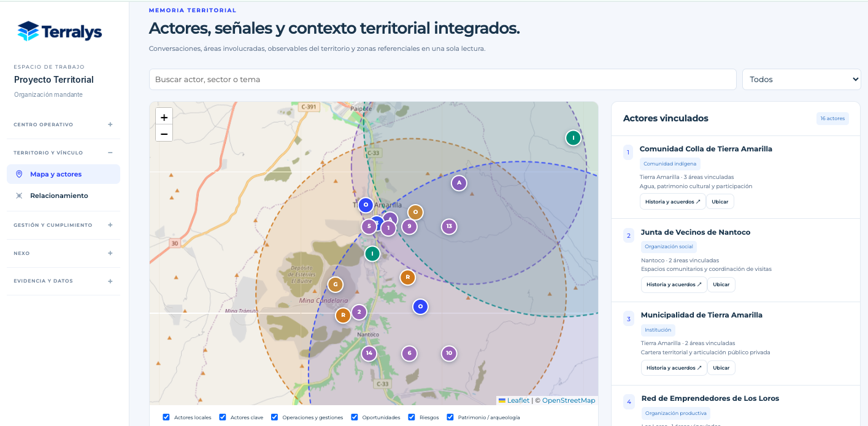Click the Actores vinculados panel heading
The width and height of the screenshot is (868, 426).
click(x=666, y=118)
